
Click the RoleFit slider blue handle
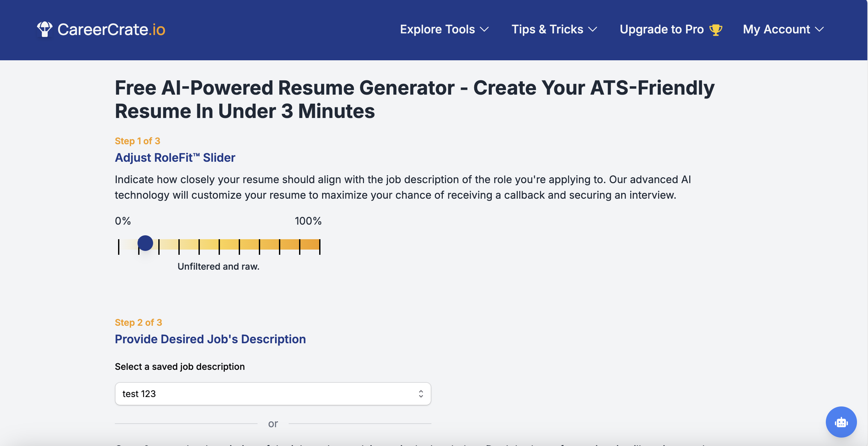[145, 243]
